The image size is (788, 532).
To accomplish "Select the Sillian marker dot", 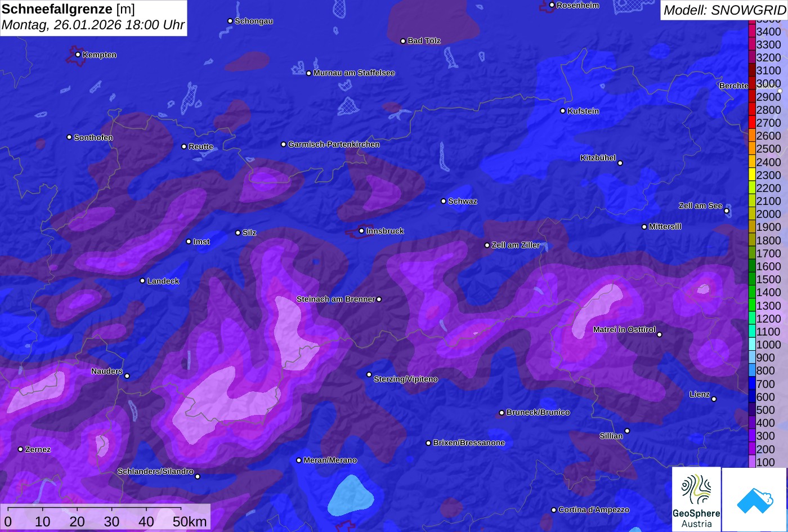I will (627, 431).
